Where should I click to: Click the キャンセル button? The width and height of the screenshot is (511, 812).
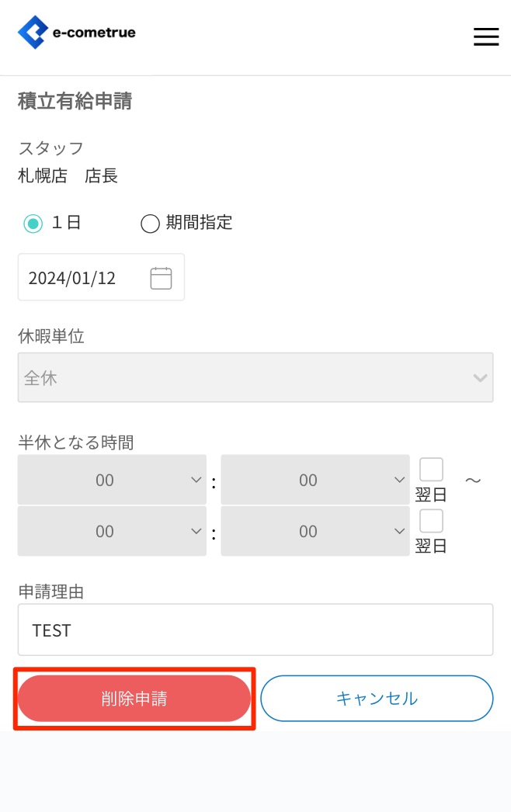[x=377, y=699]
